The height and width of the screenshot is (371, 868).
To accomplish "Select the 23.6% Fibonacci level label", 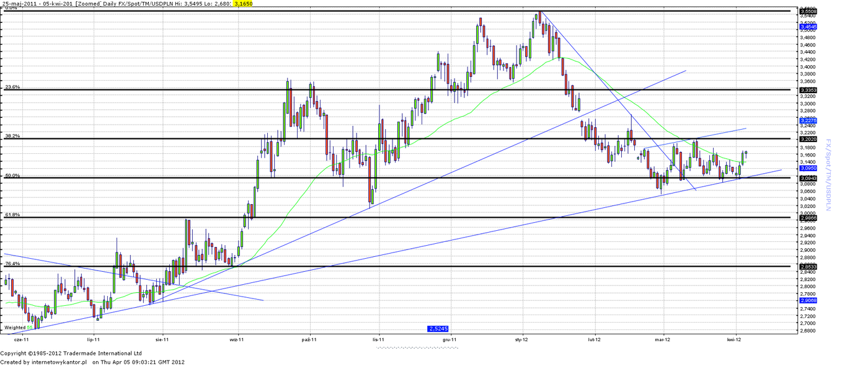I will pyautogui.click(x=12, y=87).
